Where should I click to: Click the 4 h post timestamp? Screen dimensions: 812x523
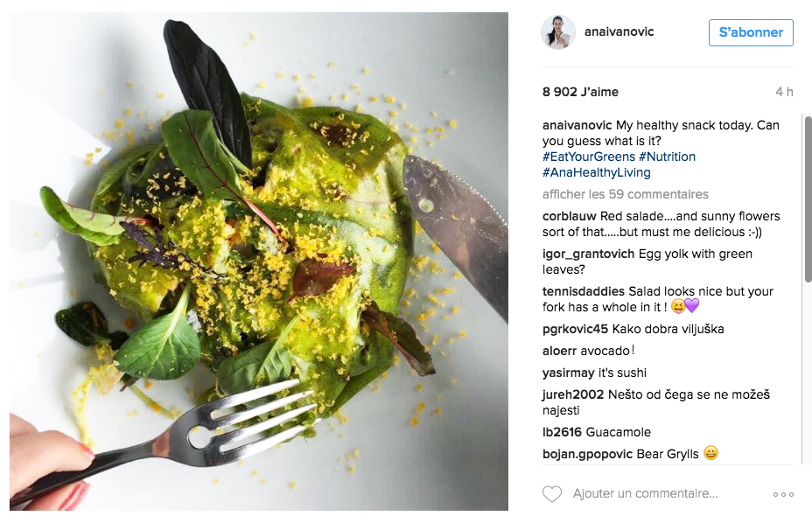point(784,92)
